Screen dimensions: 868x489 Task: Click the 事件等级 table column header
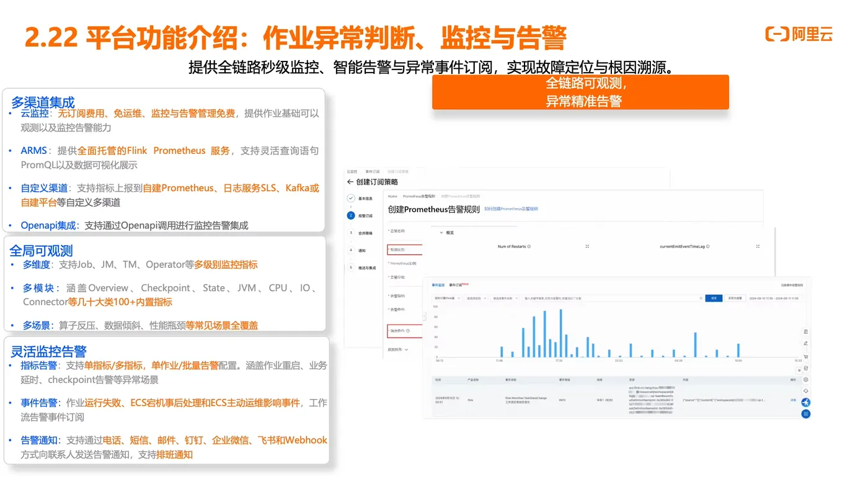pyautogui.click(x=564, y=379)
